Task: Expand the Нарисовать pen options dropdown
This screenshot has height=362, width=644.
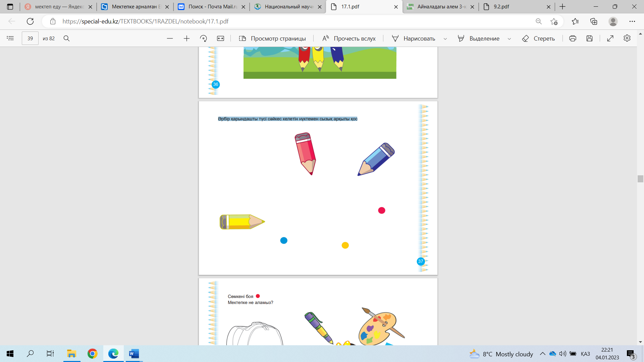Action: pos(445,39)
